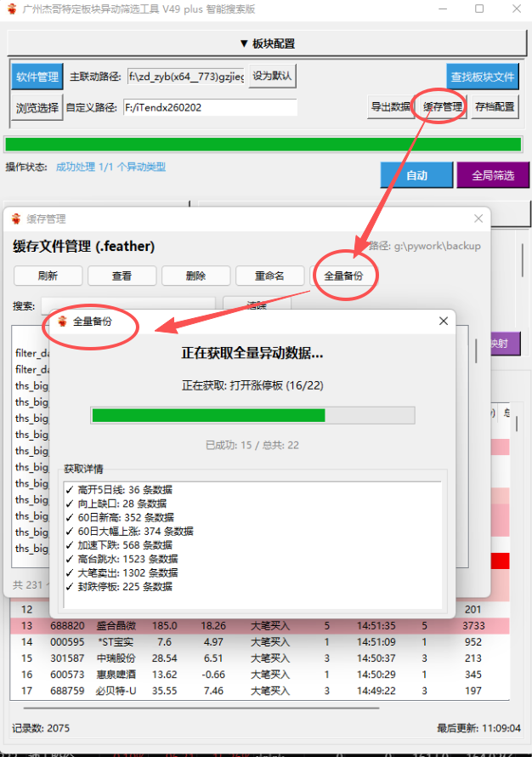Click 全量备份 dialog title icon
The height and width of the screenshot is (757, 532).
[x=62, y=321]
